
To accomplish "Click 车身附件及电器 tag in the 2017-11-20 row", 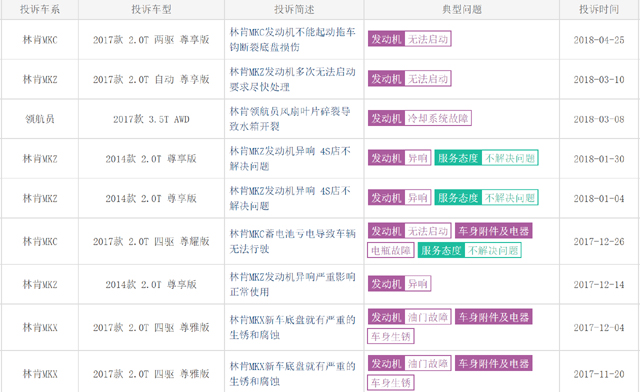I will coord(493,363).
